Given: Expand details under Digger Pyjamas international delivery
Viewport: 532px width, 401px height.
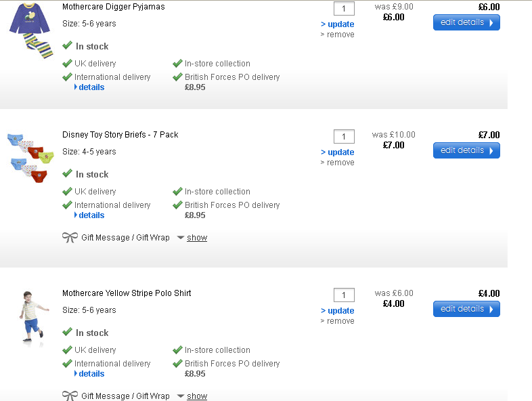Looking at the screenshot, I should tap(91, 87).
